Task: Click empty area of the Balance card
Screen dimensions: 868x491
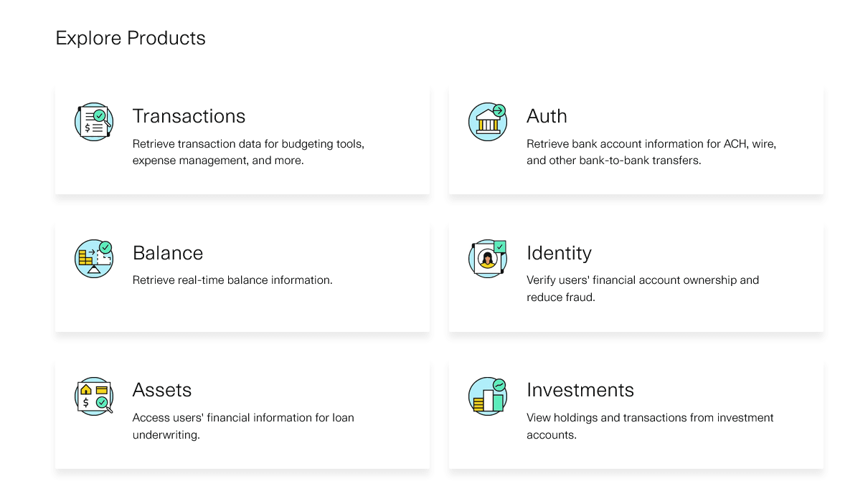Action: coord(287,312)
